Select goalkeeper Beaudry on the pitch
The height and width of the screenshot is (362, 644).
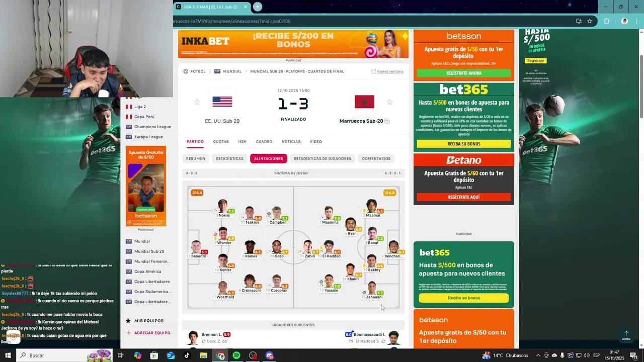coord(196,249)
